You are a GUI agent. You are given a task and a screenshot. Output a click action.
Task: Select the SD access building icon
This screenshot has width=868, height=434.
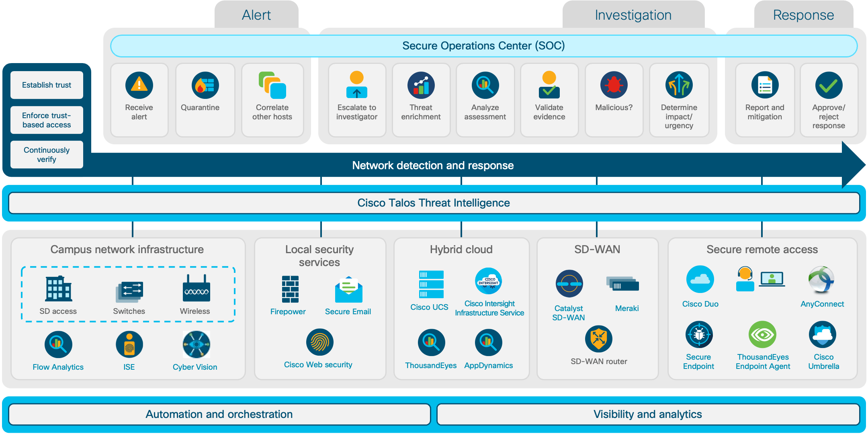click(x=59, y=289)
